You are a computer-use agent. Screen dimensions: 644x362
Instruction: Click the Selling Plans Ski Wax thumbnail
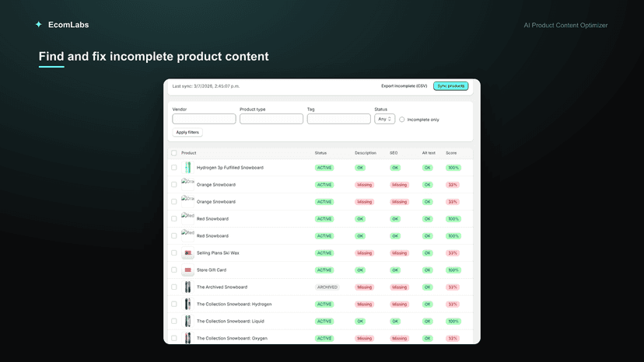click(187, 252)
